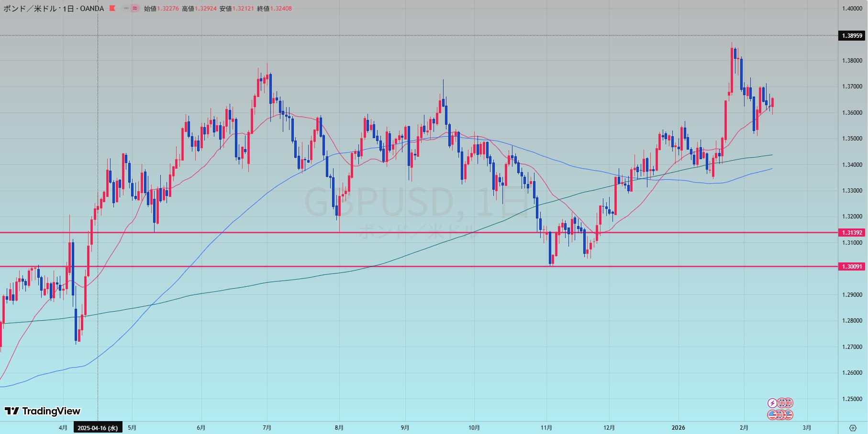The height and width of the screenshot is (434, 868).
Task: Click the 2025-04-16 (水) date label
Action: coord(98,428)
